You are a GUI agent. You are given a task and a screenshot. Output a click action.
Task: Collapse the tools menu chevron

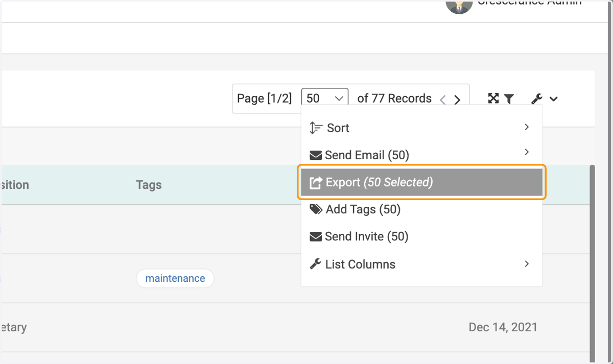point(554,99)
